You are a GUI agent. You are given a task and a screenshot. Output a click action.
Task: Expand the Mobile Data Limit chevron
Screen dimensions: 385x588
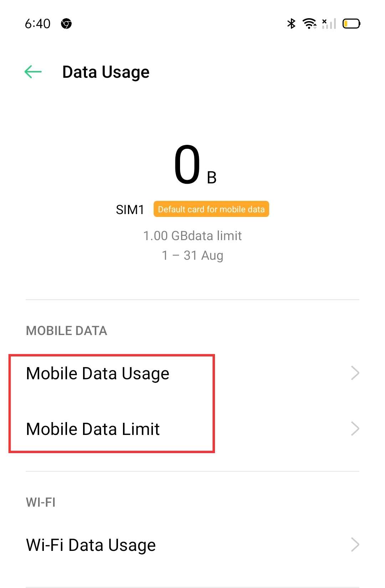355,429
